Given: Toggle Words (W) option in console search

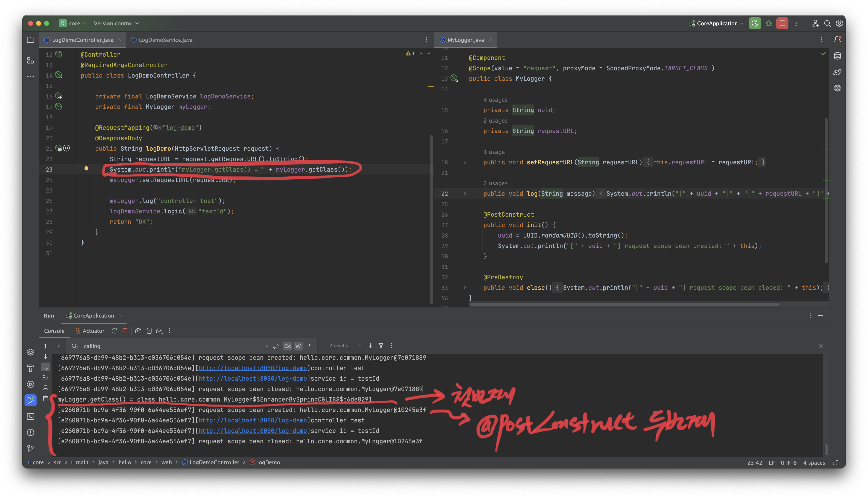Looking at the screenshot, I should click(298, 346).
